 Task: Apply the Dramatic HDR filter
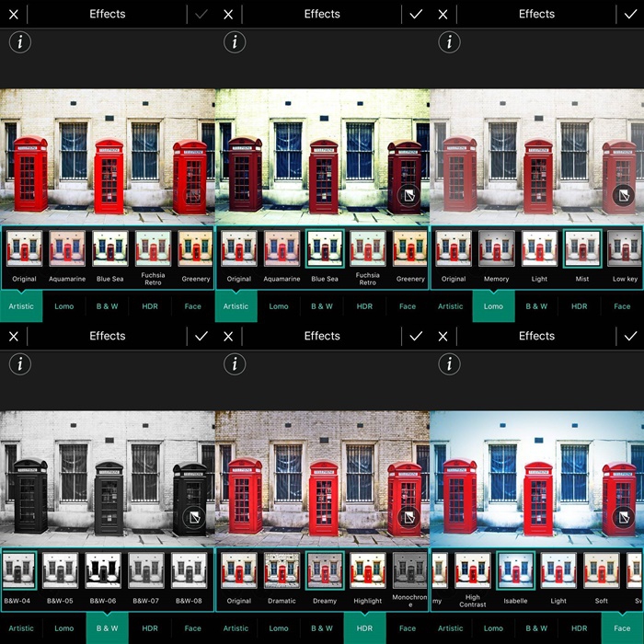pyautogui.click(x=282, y=570)
